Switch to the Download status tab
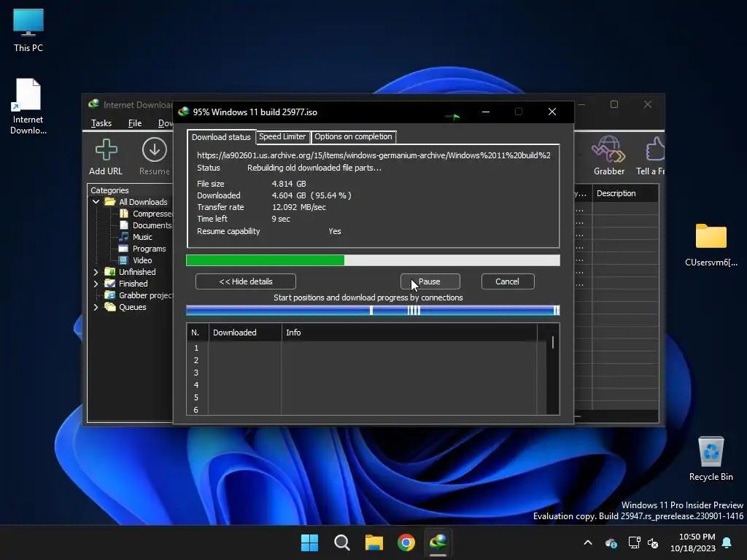 [x=221, y=136]
